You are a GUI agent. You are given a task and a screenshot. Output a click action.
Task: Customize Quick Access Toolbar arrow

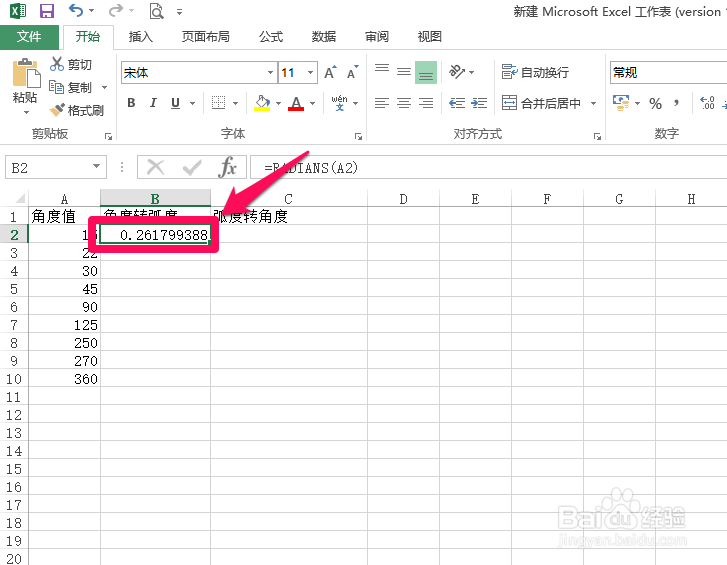[x=179, y=12]
